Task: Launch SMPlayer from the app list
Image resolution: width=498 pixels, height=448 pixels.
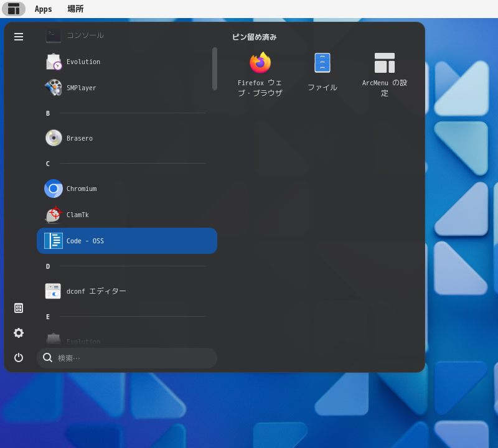Action: 127,88
